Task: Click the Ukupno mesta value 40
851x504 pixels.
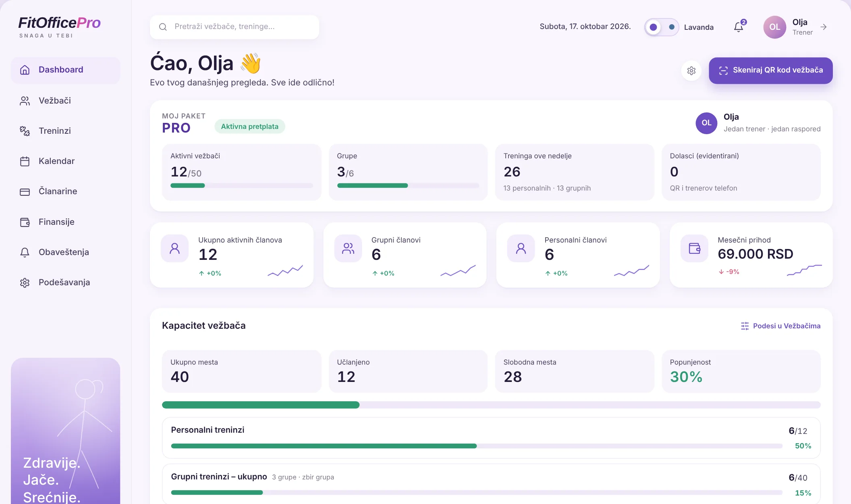Action: click(x=179, y=377)
